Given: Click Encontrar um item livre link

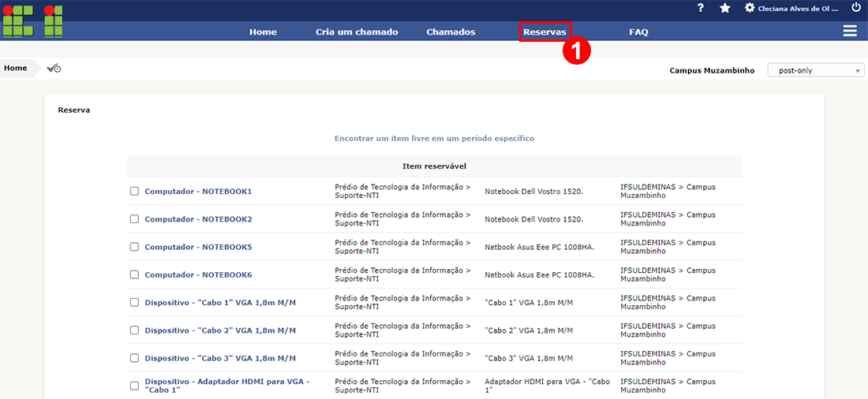Looking at the screenshot, I should 434,138.
